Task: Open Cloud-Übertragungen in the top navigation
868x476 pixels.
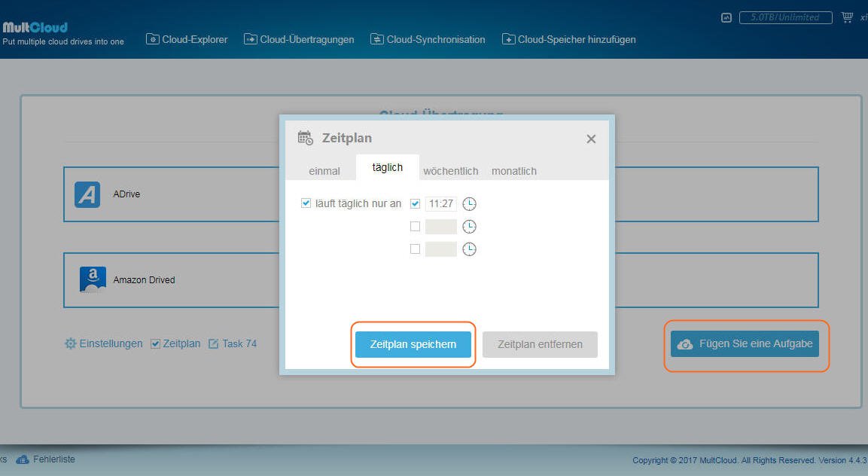Action: (299, 39)
